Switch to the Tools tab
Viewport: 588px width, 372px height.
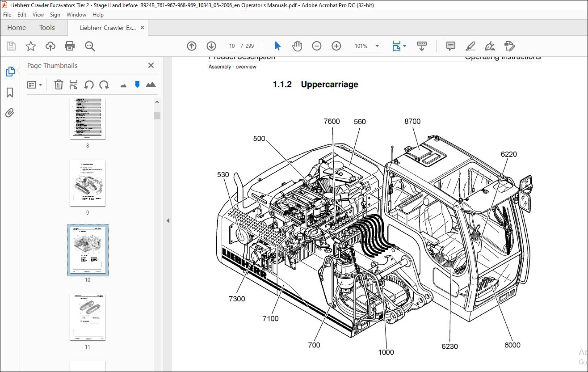(x=47, y=28)
